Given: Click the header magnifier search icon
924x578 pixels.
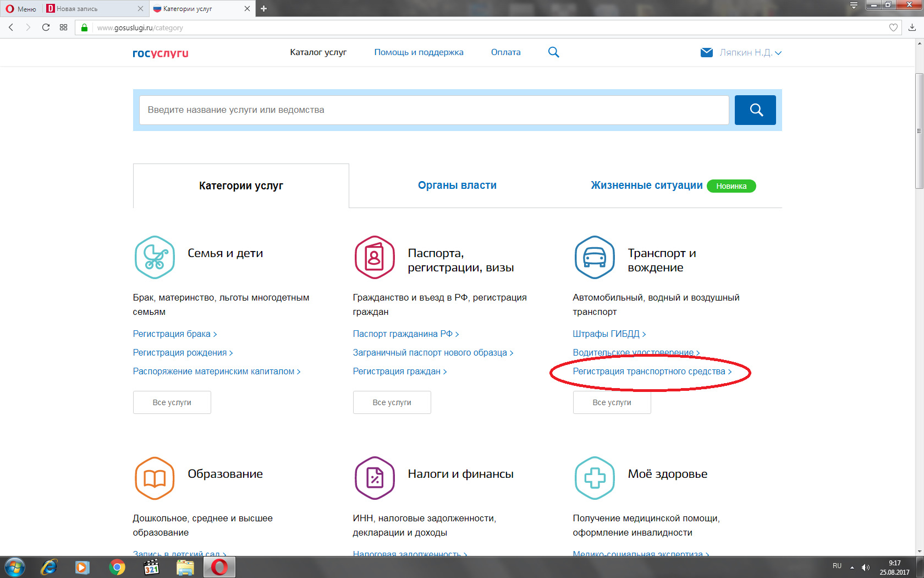Looking at the screenshot, I should coord(554,52).
